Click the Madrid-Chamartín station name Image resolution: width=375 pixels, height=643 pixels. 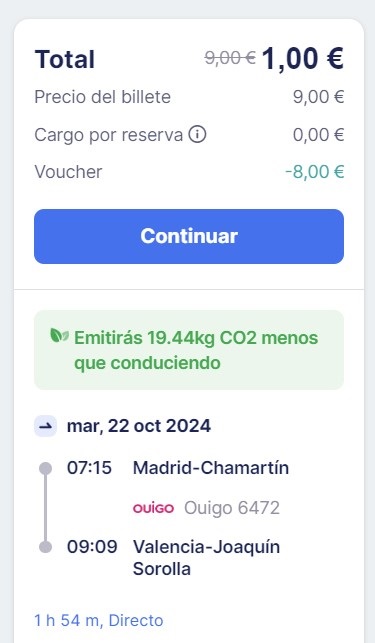click(x=211, y=468)
